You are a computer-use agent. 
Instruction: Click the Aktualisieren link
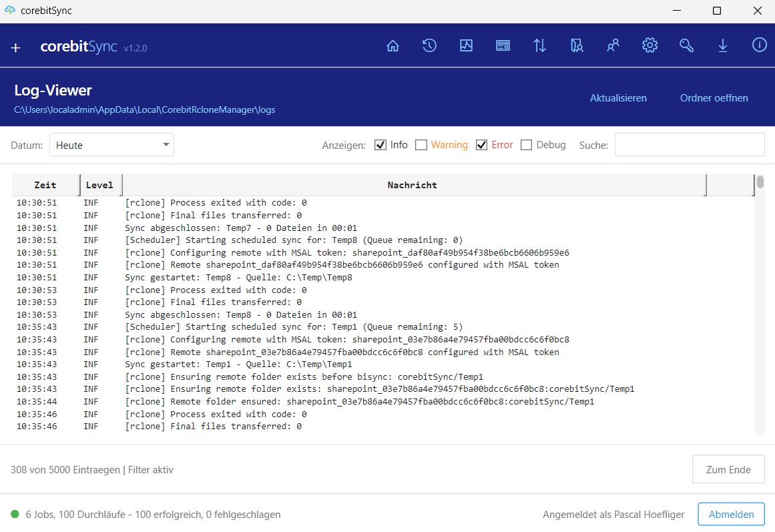[x=618, y=97]
